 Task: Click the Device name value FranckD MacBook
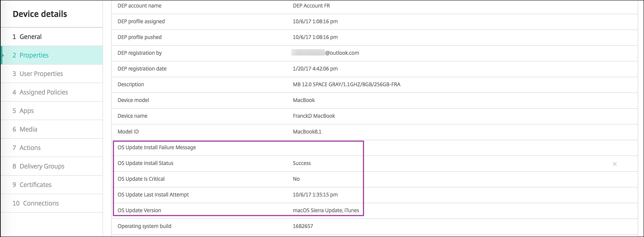tap(314, 116)
